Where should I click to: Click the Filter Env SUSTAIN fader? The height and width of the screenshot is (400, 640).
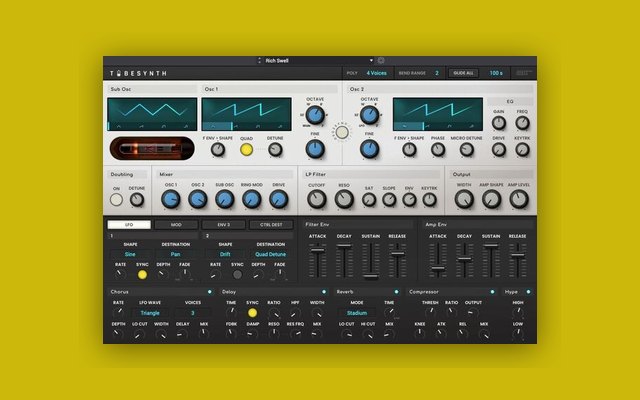(371, 276)
